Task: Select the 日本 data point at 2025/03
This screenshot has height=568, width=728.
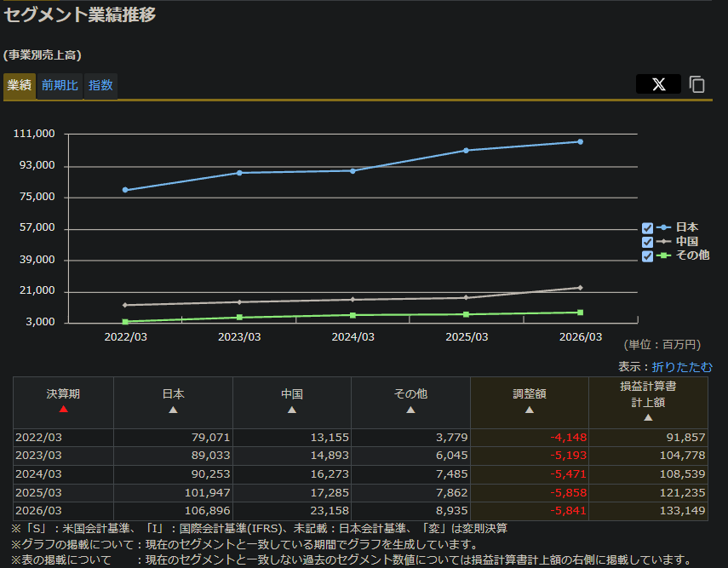Action: pyautogui.click(x=466, y=151)
